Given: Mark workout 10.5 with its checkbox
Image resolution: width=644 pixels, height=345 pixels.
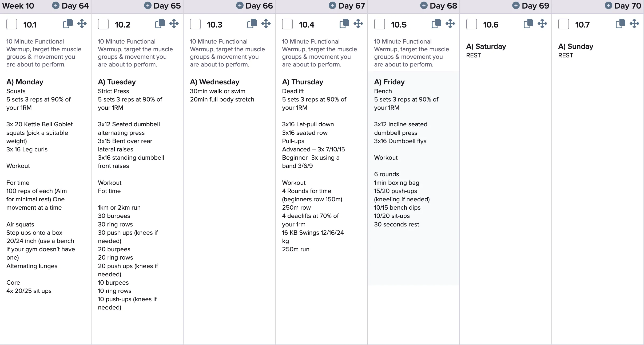Looking at the screenshot, I should coord(379,24).
